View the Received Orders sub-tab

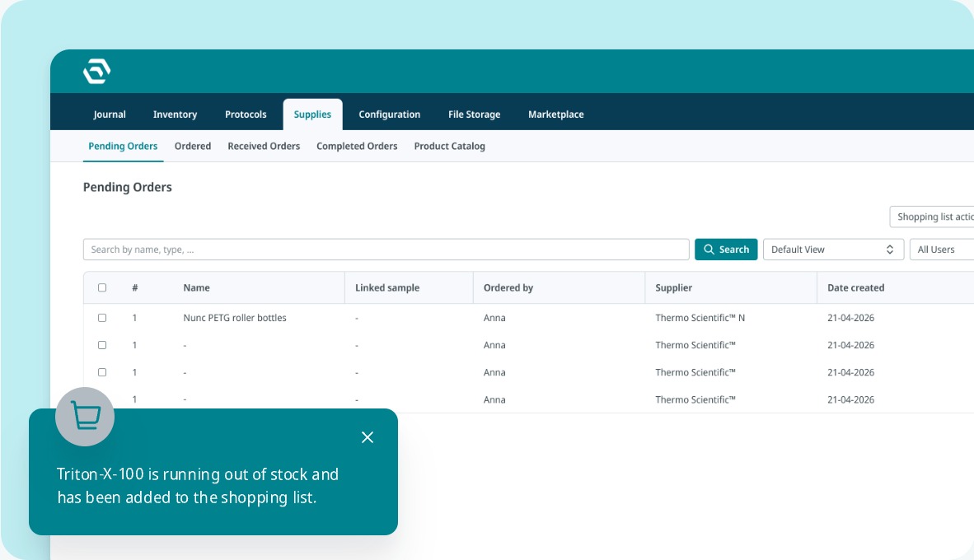[x=264, y=147]
